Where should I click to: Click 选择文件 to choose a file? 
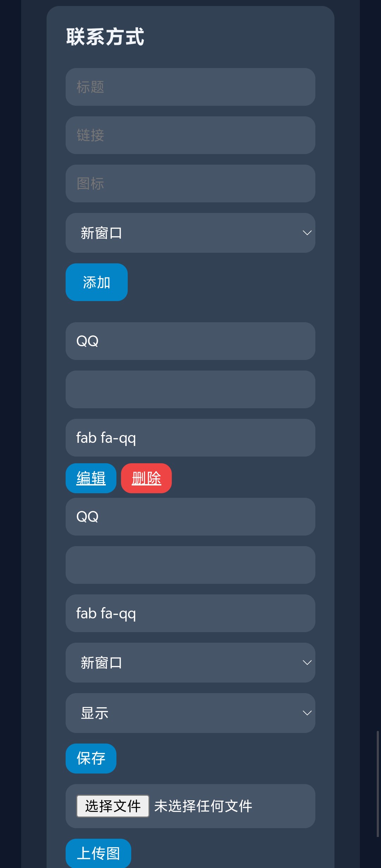(x=112, y=806)
